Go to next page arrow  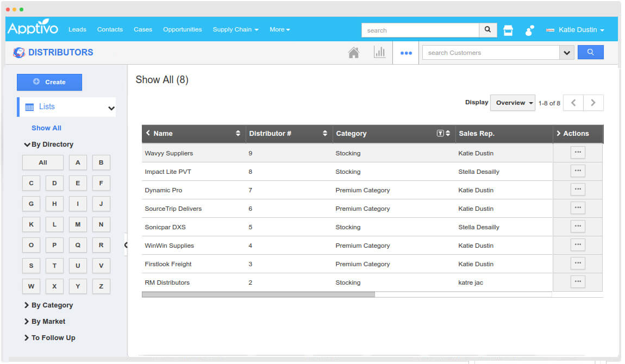coord(593,103)
